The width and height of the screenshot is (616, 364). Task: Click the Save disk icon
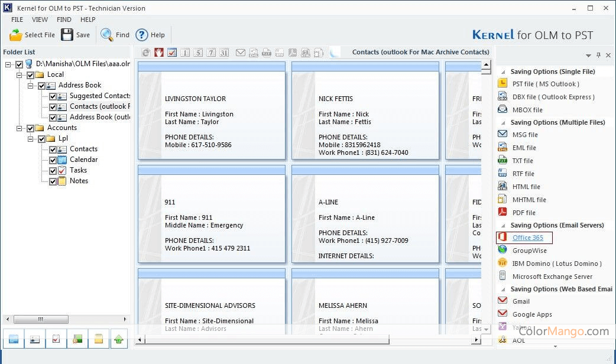coord(67,35)
